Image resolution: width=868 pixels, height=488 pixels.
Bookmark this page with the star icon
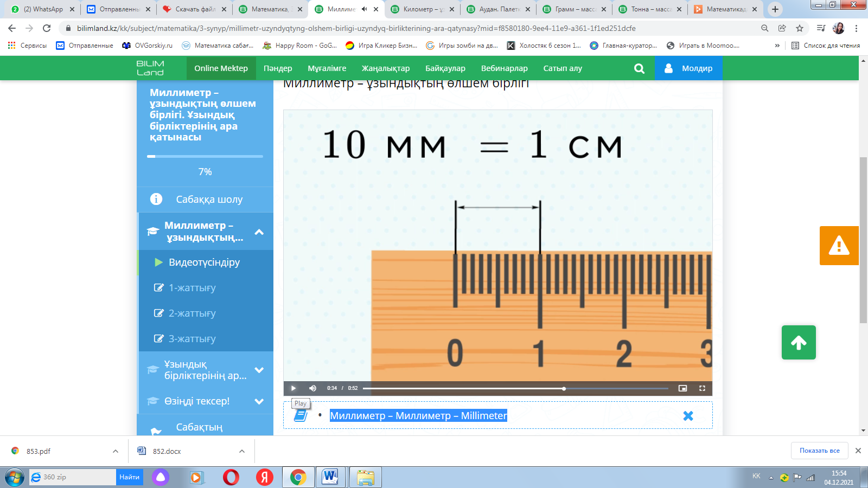pyautogui.click(x=800, y=28)
